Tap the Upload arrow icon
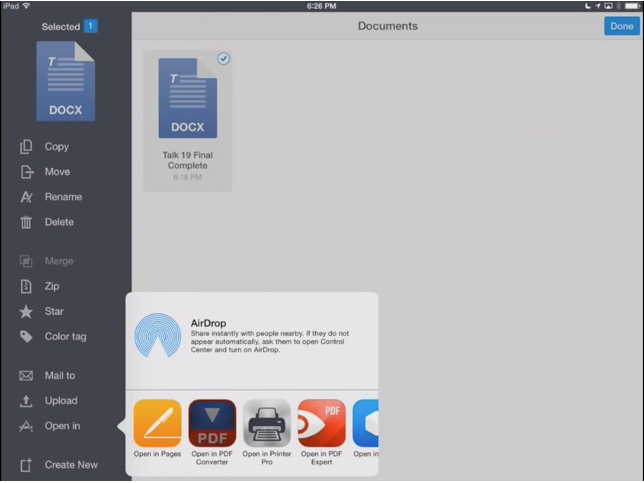The image size is (644, 483). pyautogui.click(x=26, y=401)
